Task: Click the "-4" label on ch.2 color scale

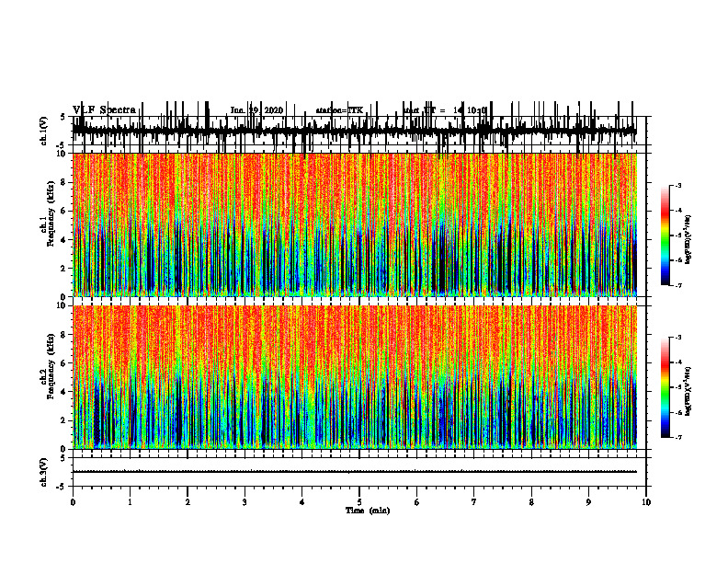Action: 677,362
